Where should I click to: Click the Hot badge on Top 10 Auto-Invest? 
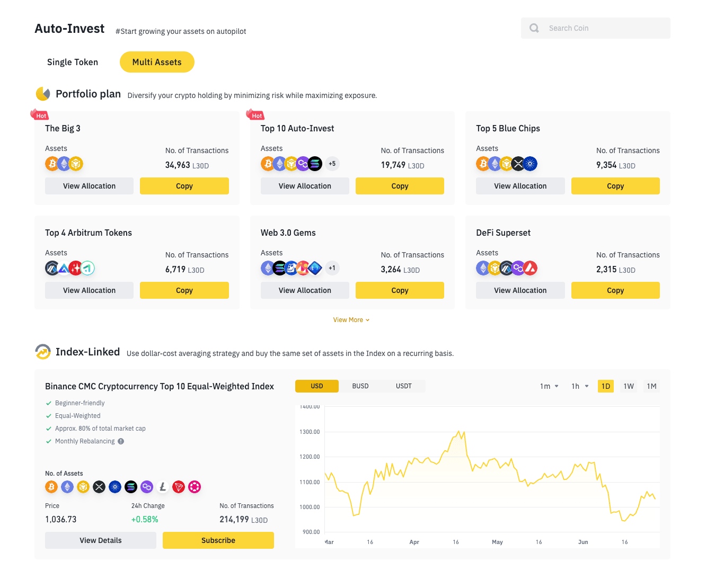point(255,115)
